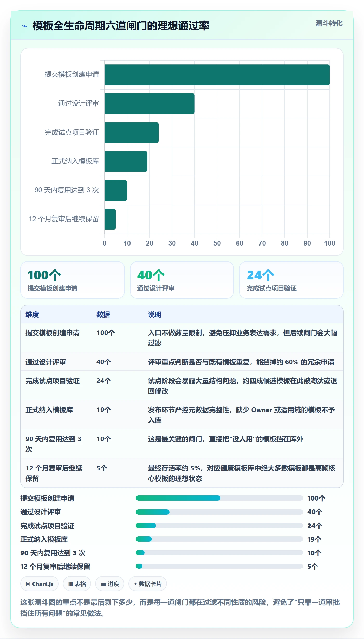Click the chart y-axis label 完成试点项目验证

pos(72,132)
